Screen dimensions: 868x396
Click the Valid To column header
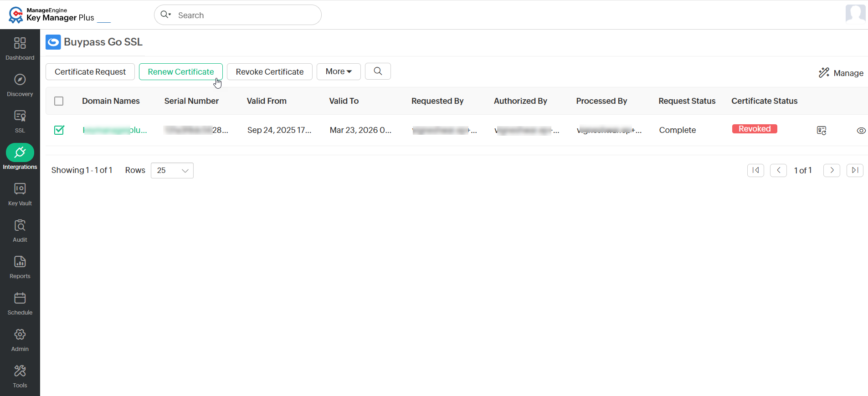pyautogui.click(x=344, y=101)
